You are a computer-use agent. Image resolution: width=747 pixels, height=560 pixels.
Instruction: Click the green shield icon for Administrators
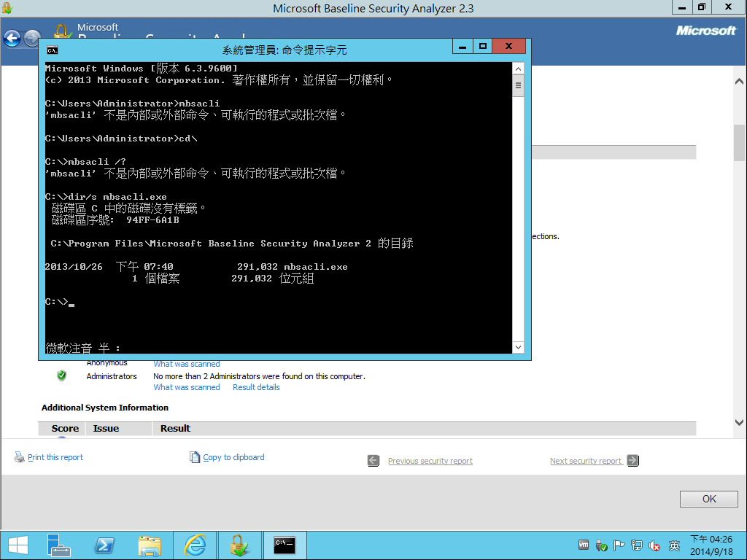tap(61, 376)
